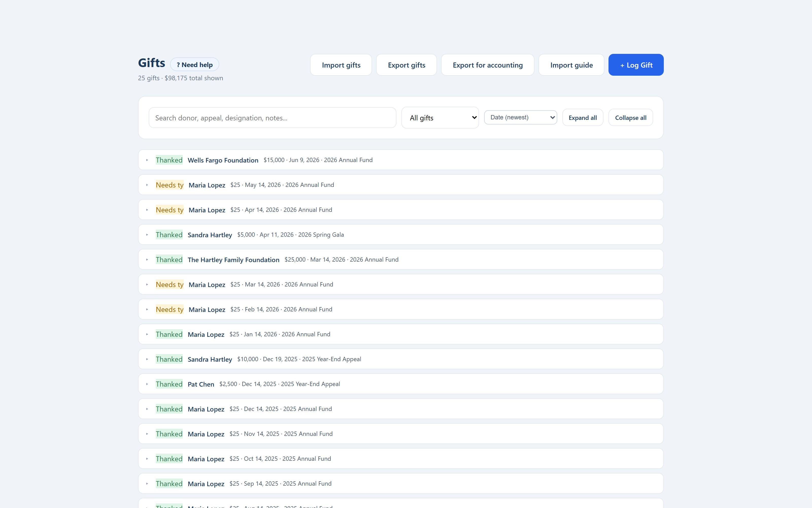Viewport: 812px width, 508px height.
Task: Click Needs ty badge on Apr 14 row
Action: (x=170, y=210)
